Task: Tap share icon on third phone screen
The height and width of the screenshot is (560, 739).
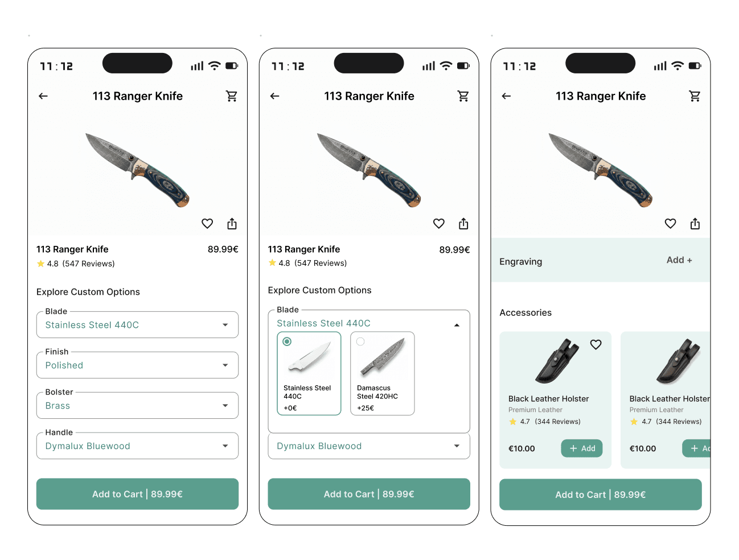Action: tap(695, 224)
